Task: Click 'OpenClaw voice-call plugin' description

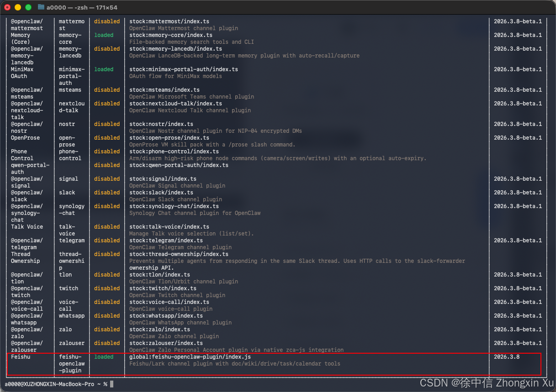Action: 171,309
